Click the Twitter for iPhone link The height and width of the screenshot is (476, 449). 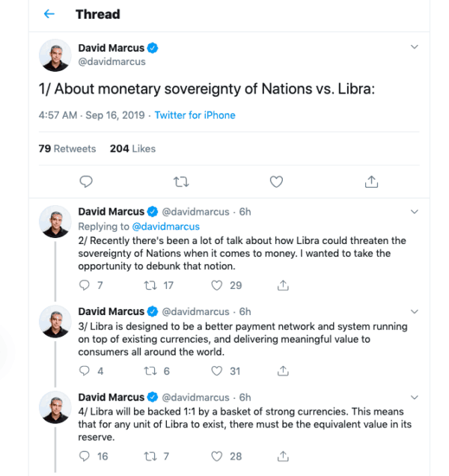tap(195, 115)
